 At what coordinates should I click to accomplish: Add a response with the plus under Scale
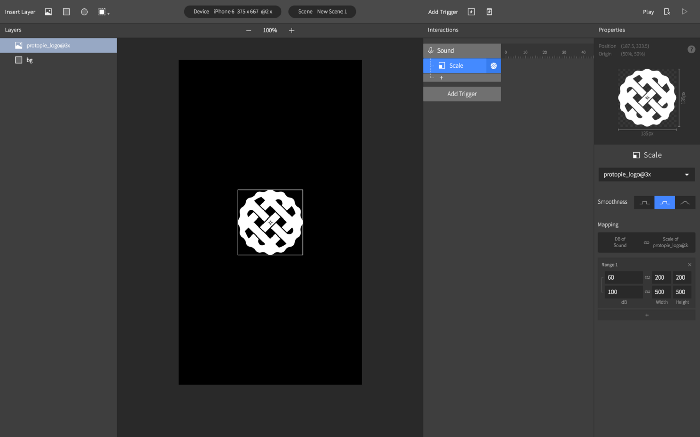[442, 78]
